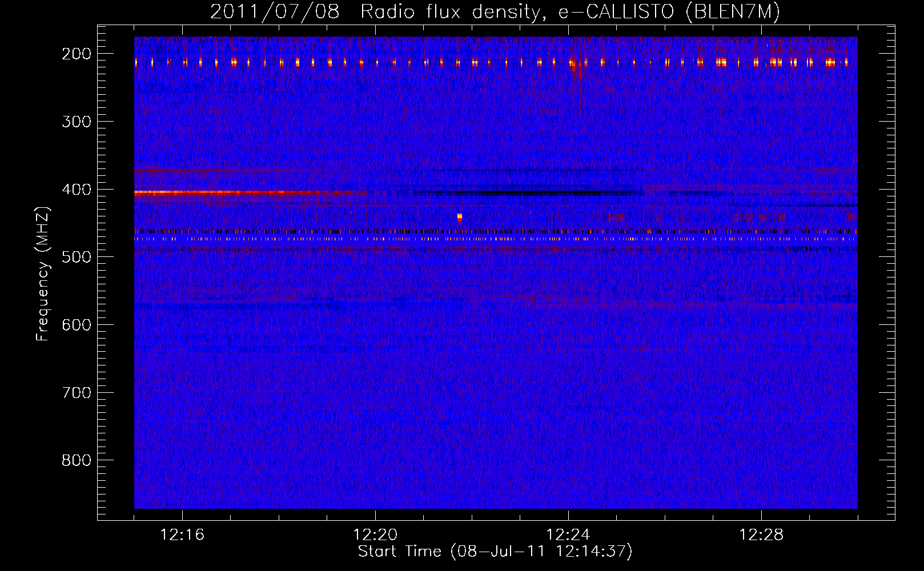Click the 200 frequency tick label

pos(77,54)
